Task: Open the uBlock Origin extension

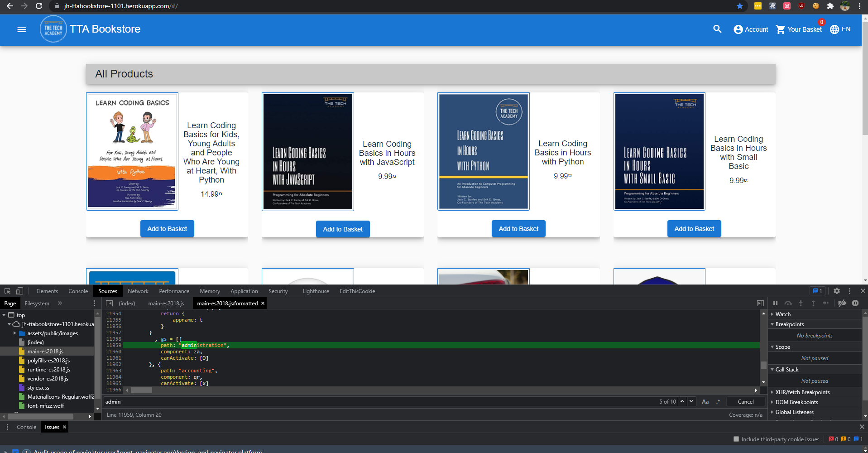Action: pyautogui.click(x=801, y=6)
